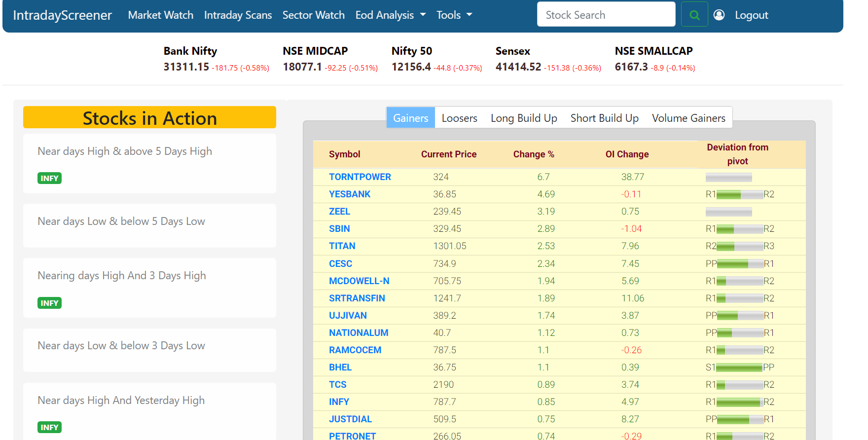This screenshot has width=868, height=440.
Task: Click INFY badge under Near days High And Yesterday High
Action: 49,427
